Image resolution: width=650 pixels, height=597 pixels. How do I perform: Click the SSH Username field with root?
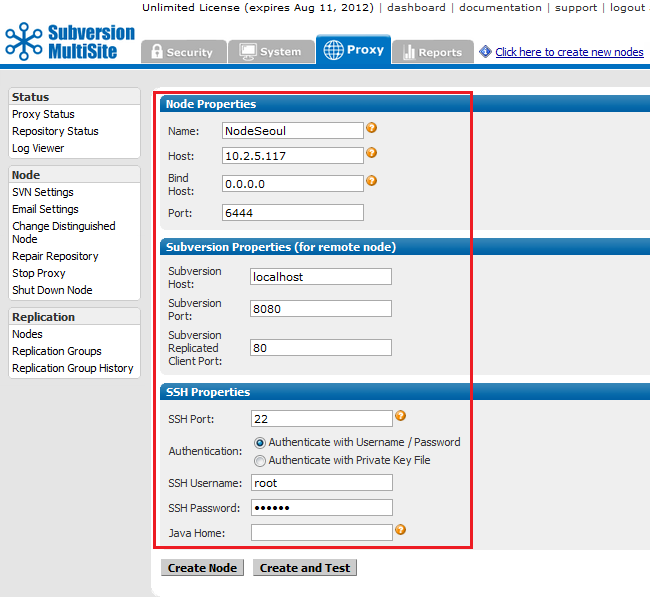tap(322, 483)
